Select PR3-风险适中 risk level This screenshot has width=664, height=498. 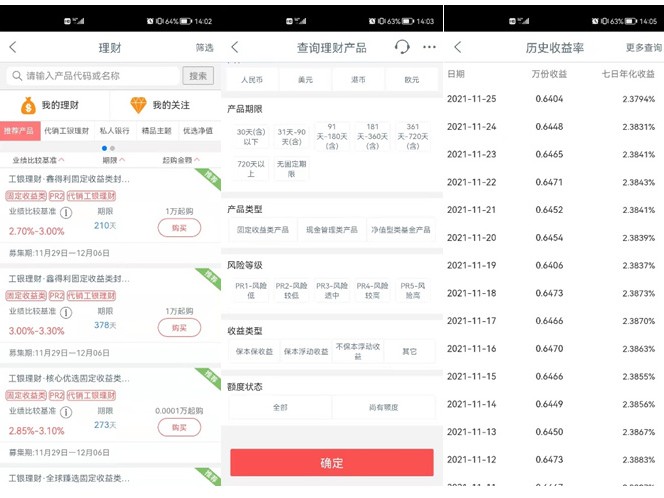332,290
